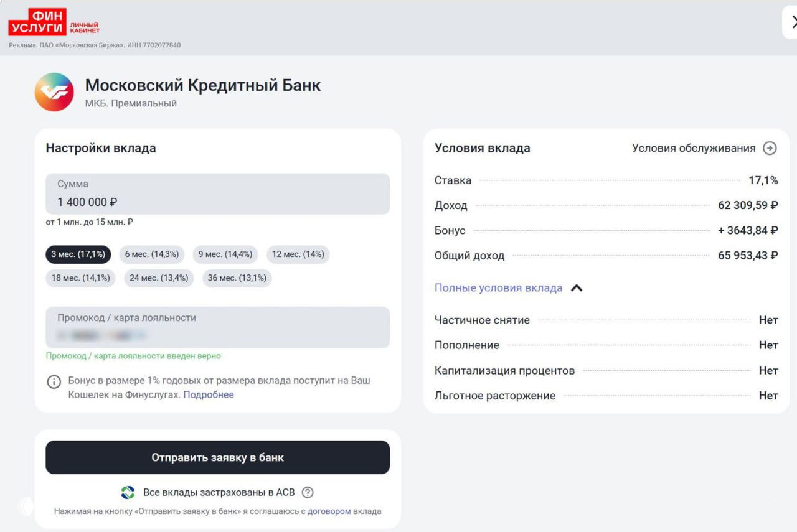
Task: Select the 12 мес (14%) term
Action: pos(298,254)
